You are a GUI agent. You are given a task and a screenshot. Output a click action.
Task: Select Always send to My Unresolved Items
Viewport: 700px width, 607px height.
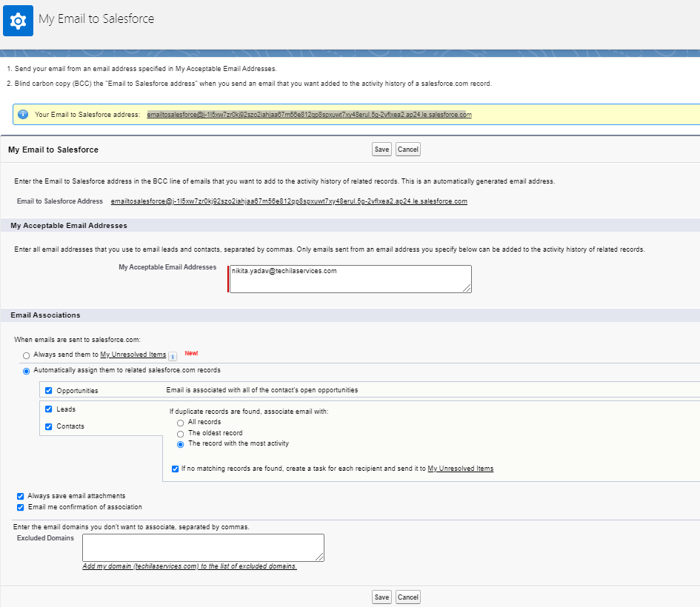click(27, 356)
